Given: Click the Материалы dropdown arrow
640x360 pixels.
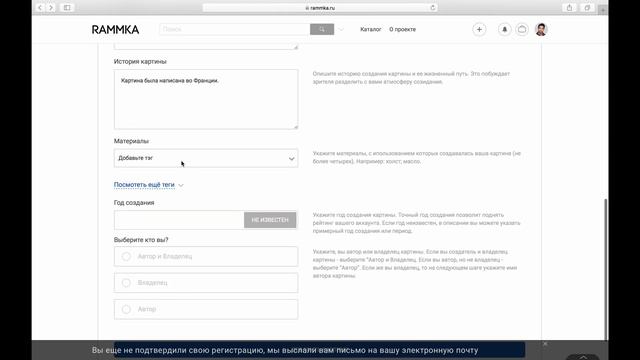Looking at the screenshot, I should coord(291,159).
